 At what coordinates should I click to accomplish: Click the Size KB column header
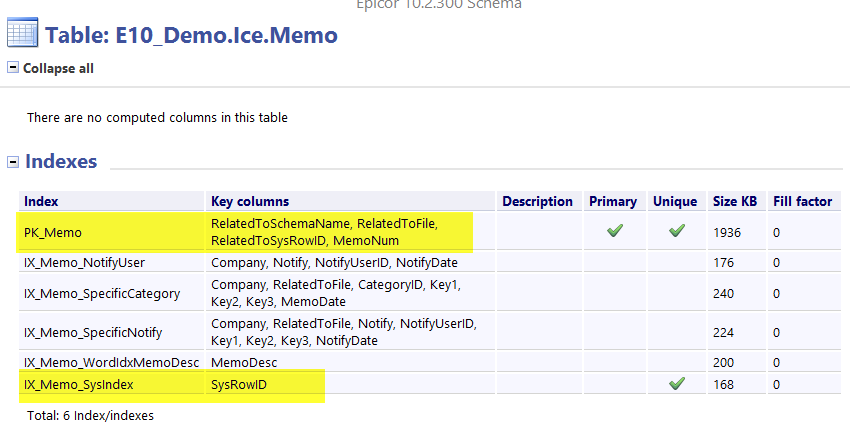735,201
